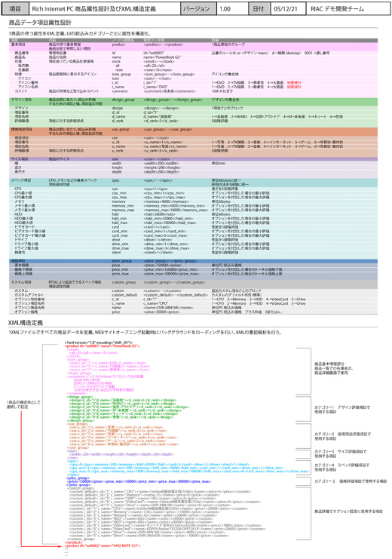Click the detail note "アイコンの集合体"
The height and width of the screenshot is (559, 392).
point(225,74)
